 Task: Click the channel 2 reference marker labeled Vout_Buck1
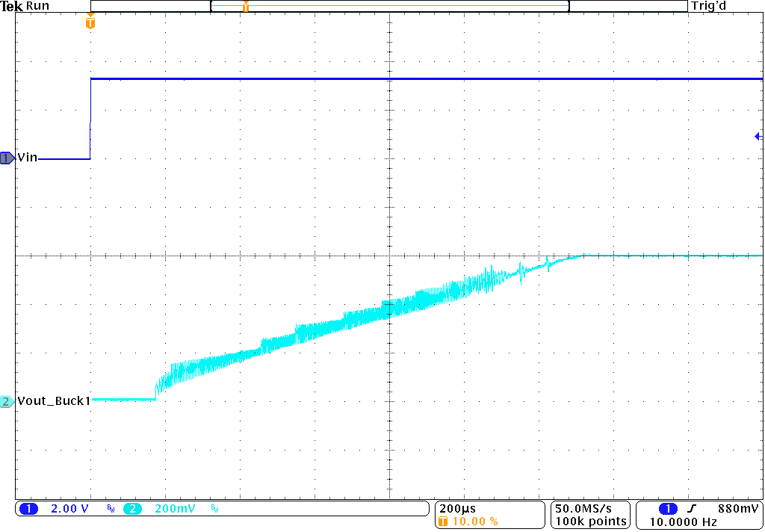6,400
